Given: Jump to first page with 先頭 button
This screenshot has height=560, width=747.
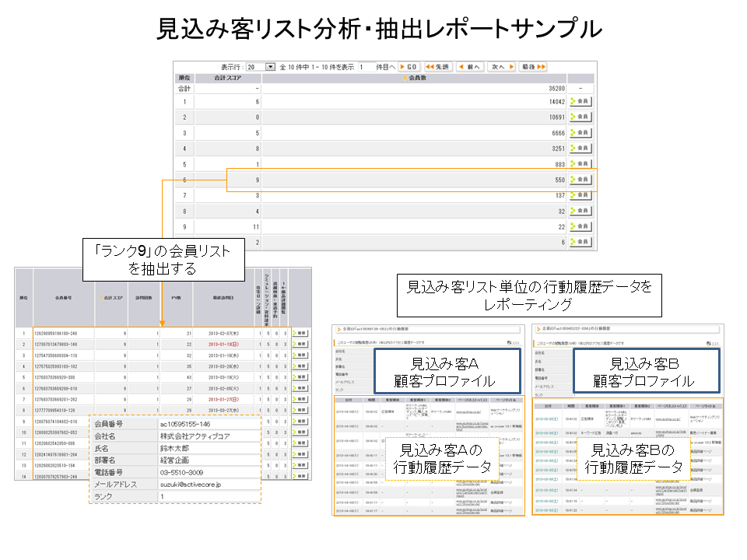Looking at the screenshot, I should click(x=437, y=67).
